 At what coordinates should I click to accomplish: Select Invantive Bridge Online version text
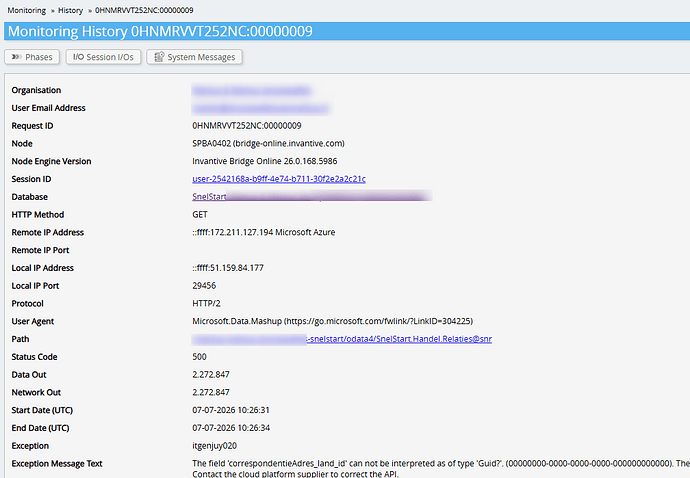click(265, 161)
